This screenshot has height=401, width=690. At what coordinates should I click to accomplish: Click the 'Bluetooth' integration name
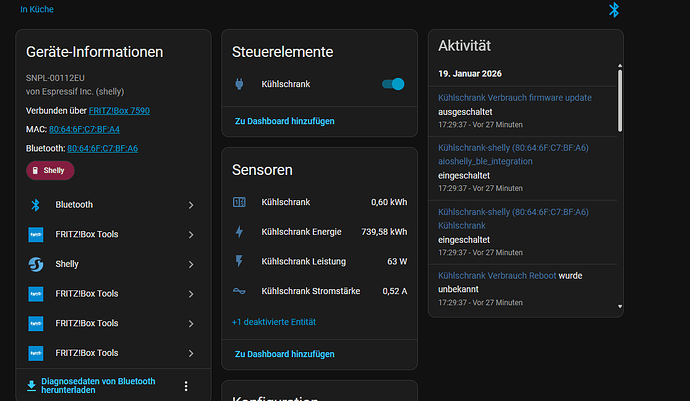[74, 205]
